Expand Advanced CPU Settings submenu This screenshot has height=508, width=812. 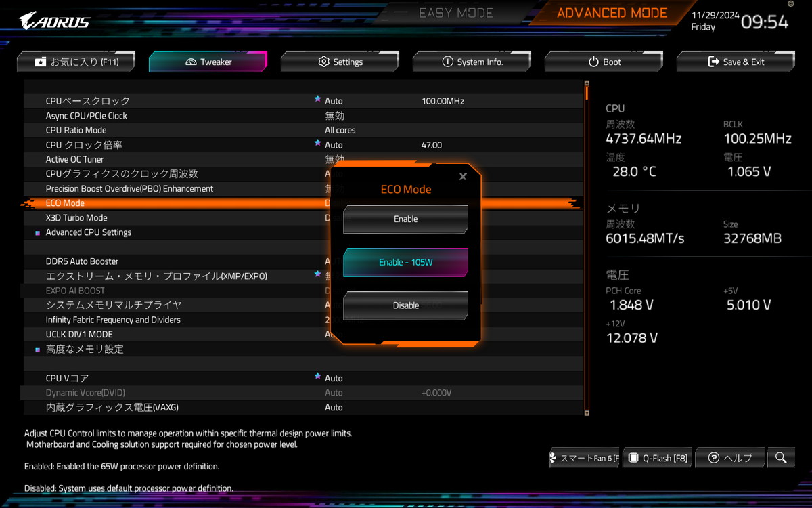click(89, 232)
